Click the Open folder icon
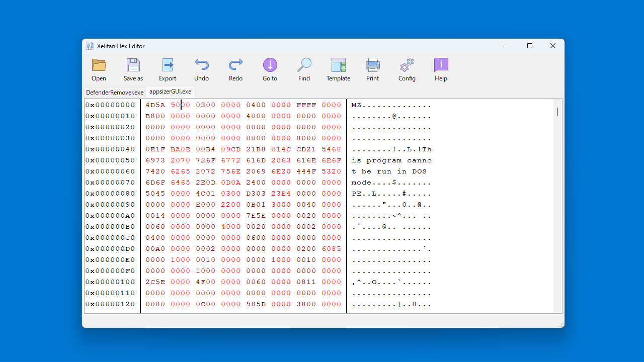Viewport: 644px width, 362px height. point(99,65)
